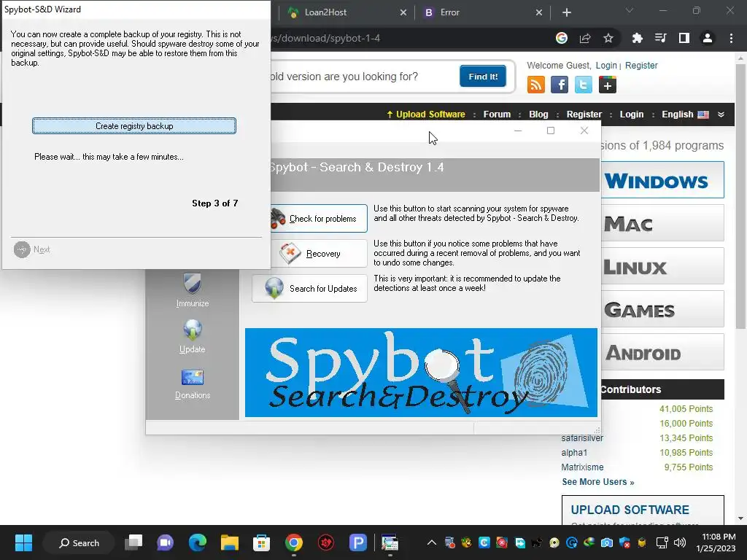Click the Chrome tab search chevron
The width and height of the screenshot is (747, 560).
[x=630, y=10]
